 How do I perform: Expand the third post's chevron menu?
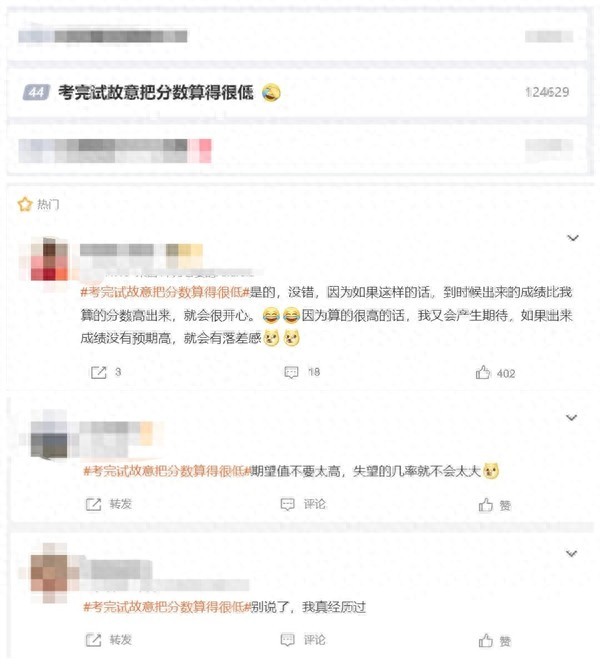coord(572,553)
